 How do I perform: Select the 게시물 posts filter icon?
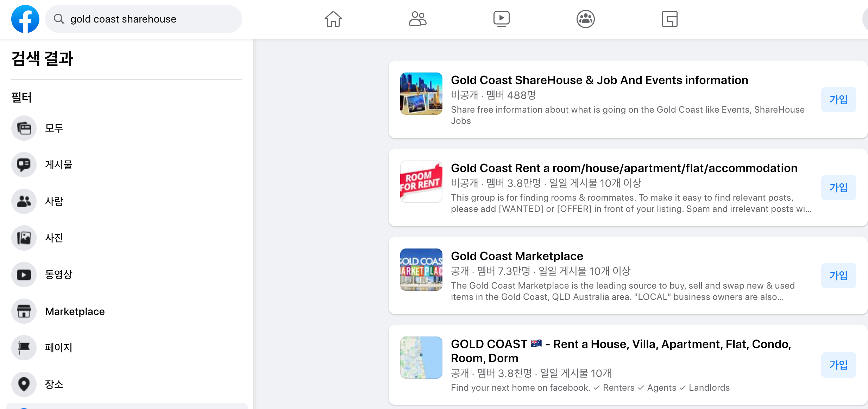[x=24, y=165]
